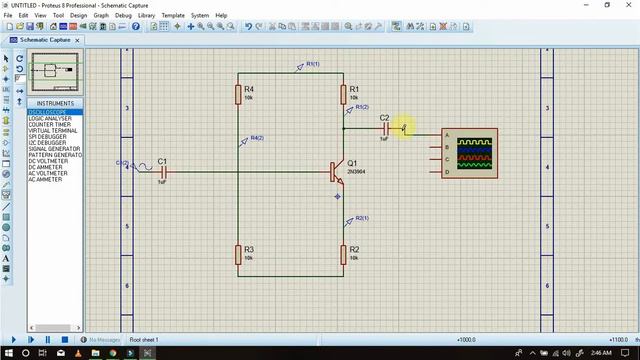This screenshot has width=640, height=360.
Task: Open the Design menu
Action: 78,16
